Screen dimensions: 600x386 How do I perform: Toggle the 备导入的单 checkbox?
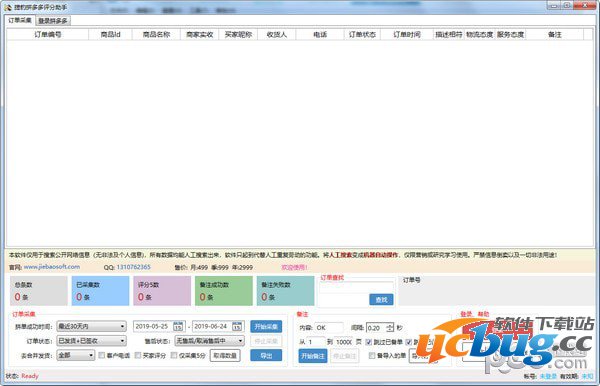[x=372, y=355]
